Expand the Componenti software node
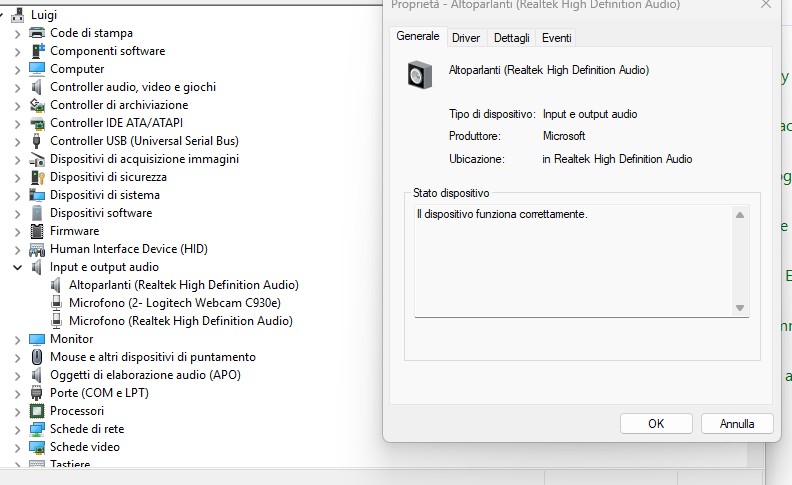This screenshot has height=485, width=792. [x=18, y=52]
